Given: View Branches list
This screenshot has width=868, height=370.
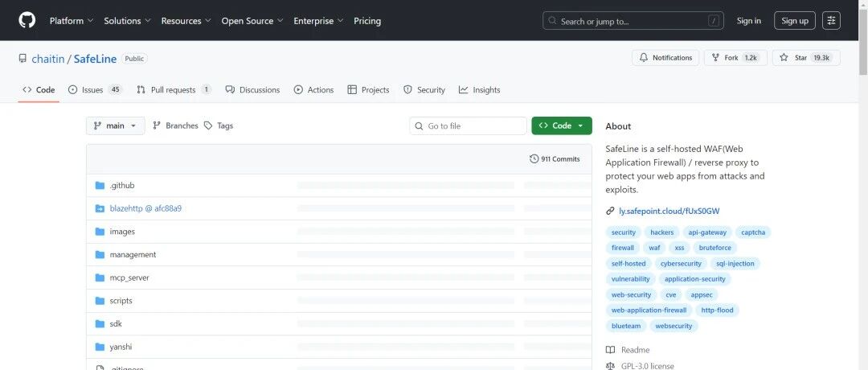Looking at the screenshot, I should pos(175,125).
